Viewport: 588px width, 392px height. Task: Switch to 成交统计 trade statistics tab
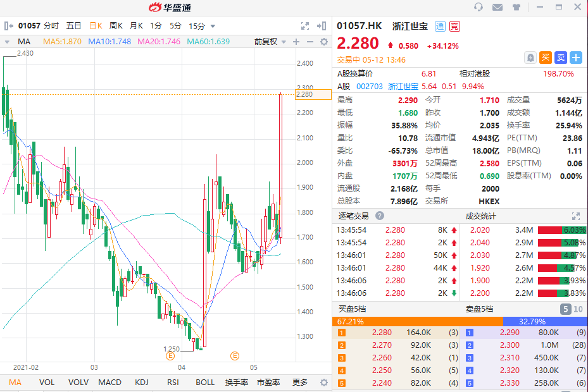[480, 216]
